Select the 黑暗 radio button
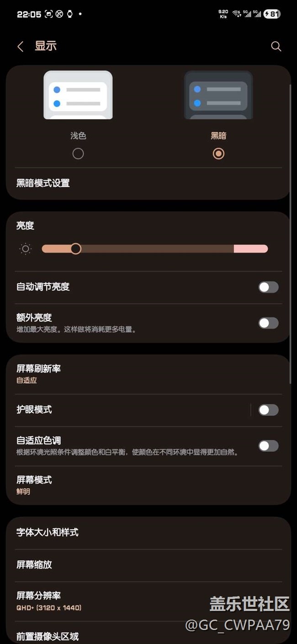Image resolution: width=297 pixels, height=644 pixels. [x=218, y=154]
